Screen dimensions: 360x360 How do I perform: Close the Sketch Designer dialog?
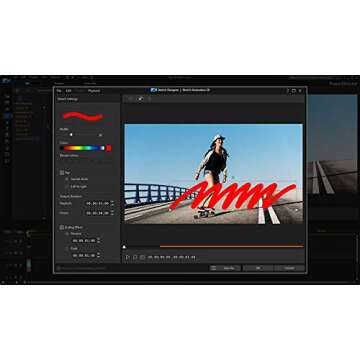pyautogui.click(x=300, y=90)
